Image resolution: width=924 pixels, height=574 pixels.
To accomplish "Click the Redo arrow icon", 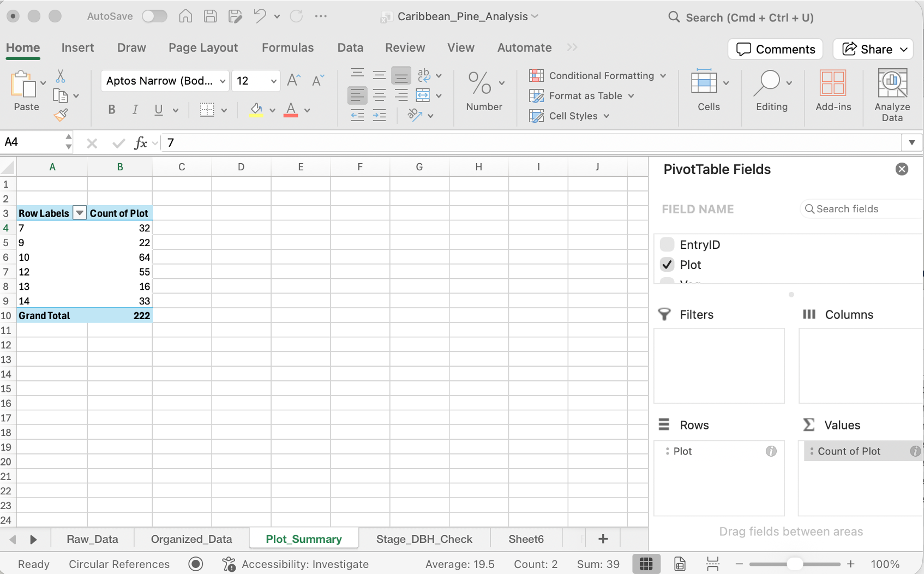I will click(x=296, y=16).
